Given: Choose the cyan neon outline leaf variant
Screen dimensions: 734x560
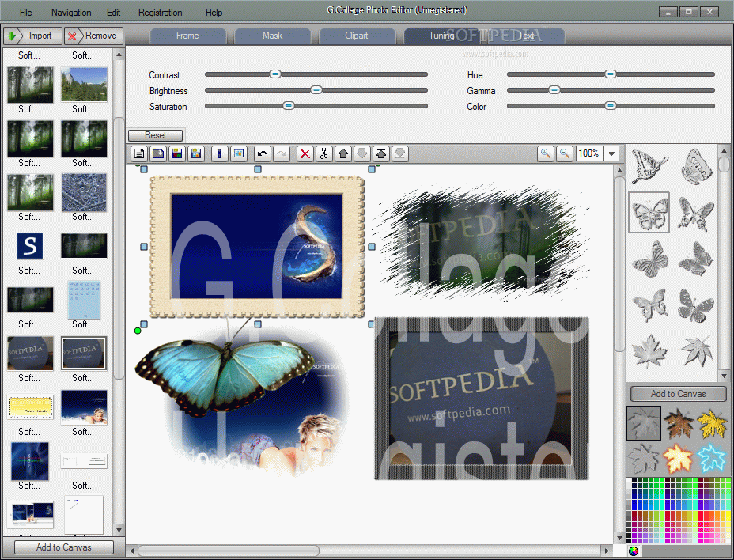Looking at the screenshot, I should coord(712,458).
